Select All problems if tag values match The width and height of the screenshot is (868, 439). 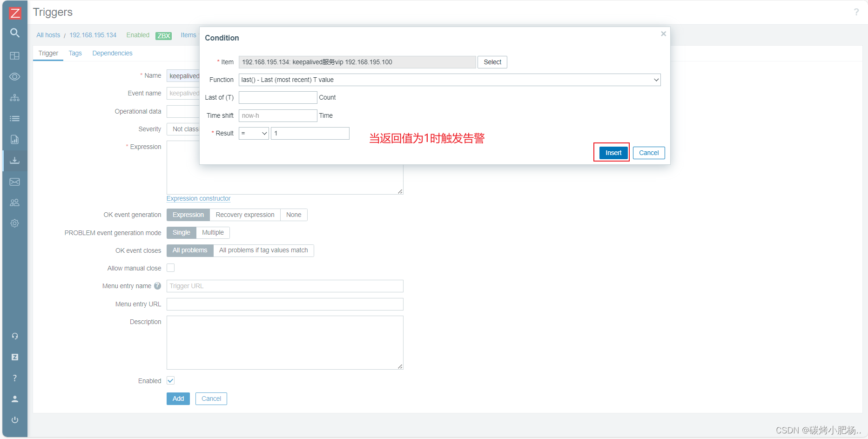(263, 250)
